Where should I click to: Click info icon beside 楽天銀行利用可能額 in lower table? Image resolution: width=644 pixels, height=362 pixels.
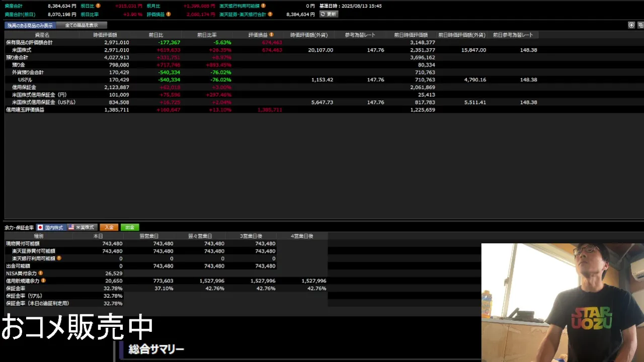pos(59,258)
